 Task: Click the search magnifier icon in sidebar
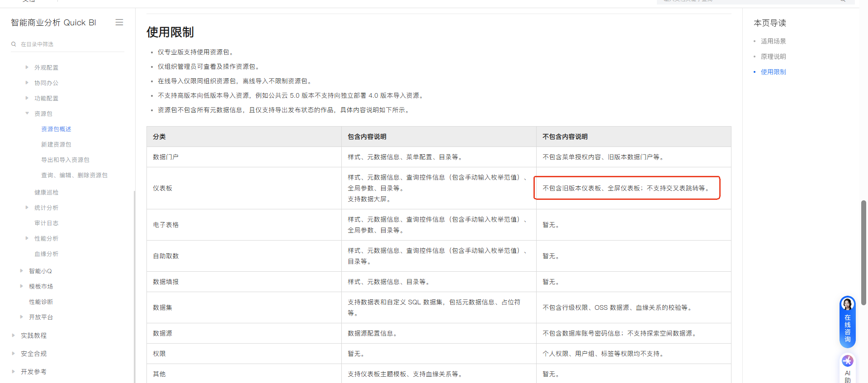14,44
